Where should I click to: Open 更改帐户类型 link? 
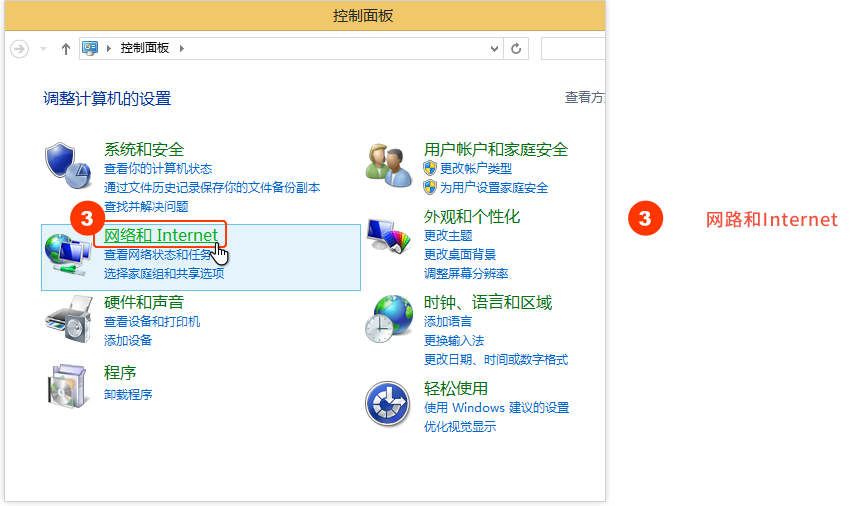[475, 168]
